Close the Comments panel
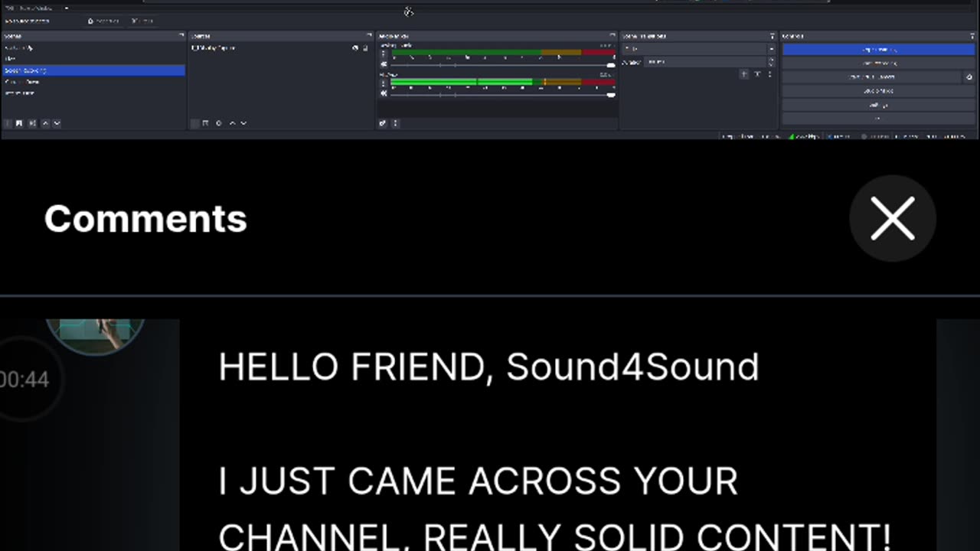The height and width of the screenshot is (551, 980). click(893, 218)
